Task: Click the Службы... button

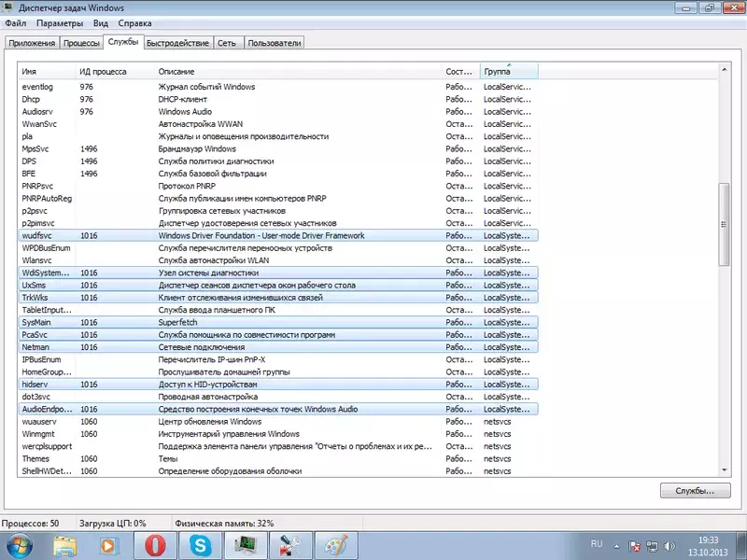Action: pos(695,491)
